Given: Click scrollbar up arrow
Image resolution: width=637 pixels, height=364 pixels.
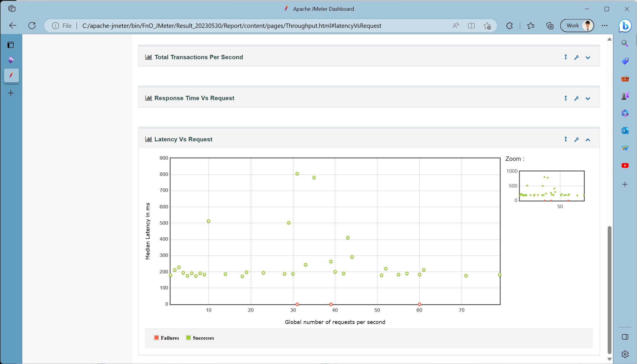Looking at the screenshot, I should tap(609, 39).
